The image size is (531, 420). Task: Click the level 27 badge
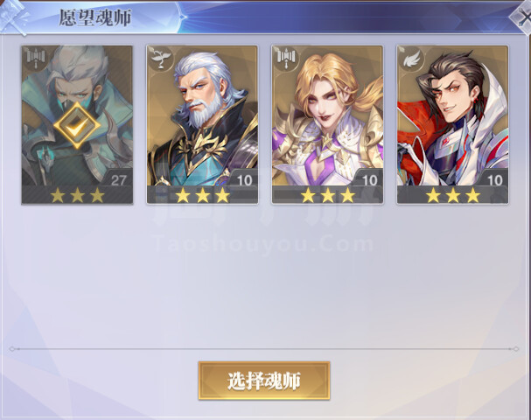119,179
